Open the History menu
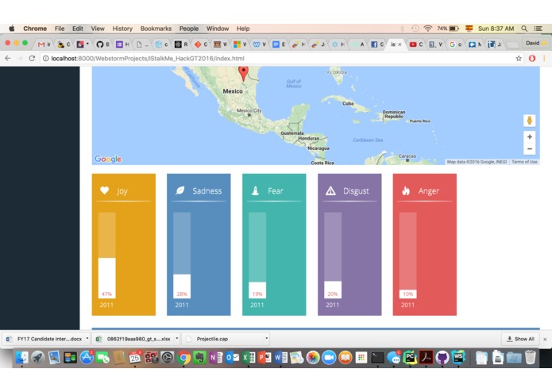Screen dimensions: 552x392 click(122, 29)
